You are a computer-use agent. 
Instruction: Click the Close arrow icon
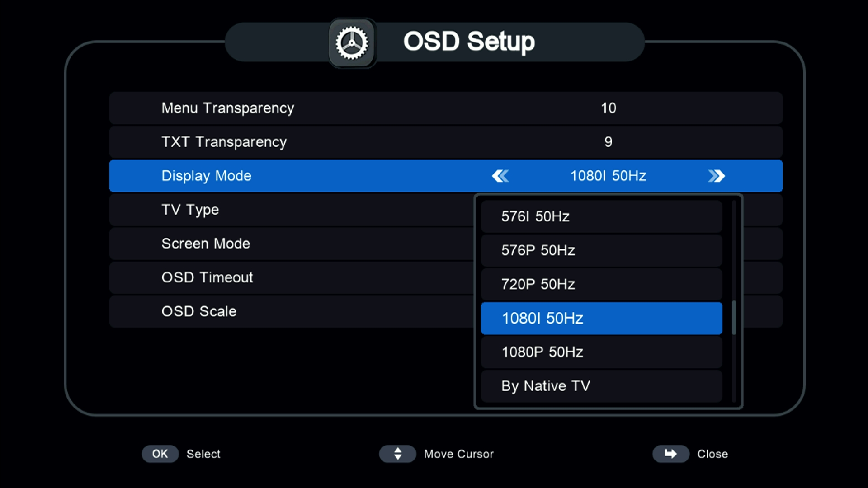pyautogui.click(x=670, y=454)
